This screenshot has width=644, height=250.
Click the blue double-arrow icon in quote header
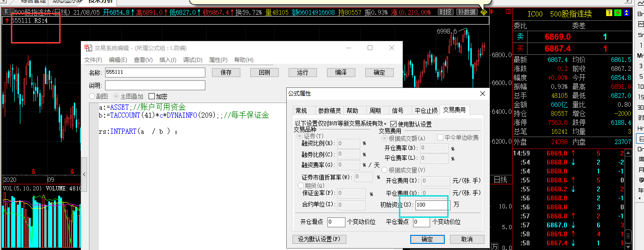pos(626,13)
